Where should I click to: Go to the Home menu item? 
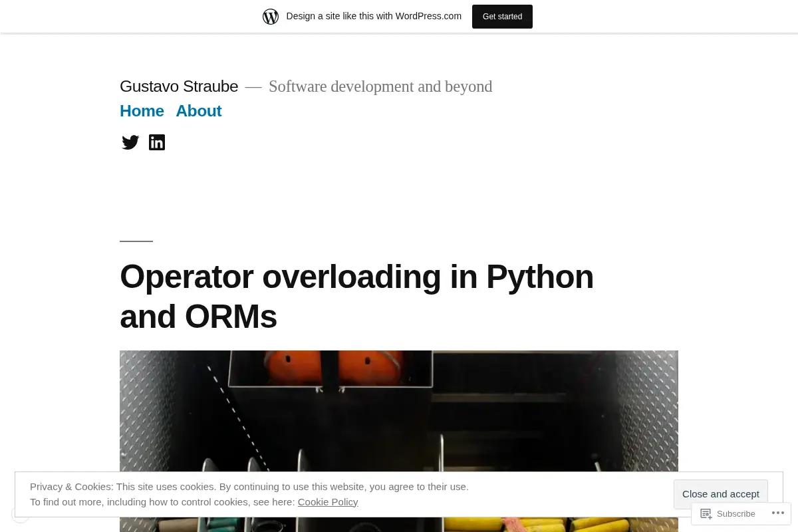[x=142, y=111]
